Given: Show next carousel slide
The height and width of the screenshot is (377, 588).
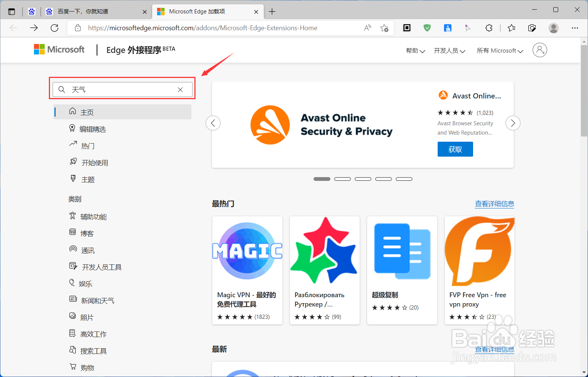Looking at the screenshot, I should (x=513, y=123).
